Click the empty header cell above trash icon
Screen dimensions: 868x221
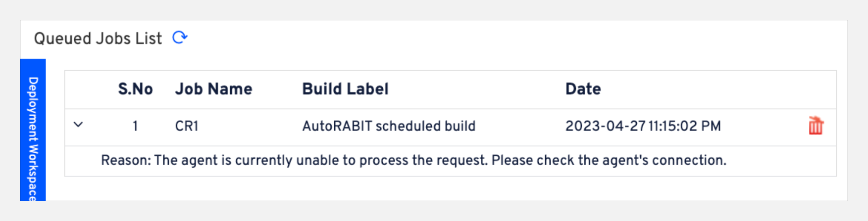(816, 89)
